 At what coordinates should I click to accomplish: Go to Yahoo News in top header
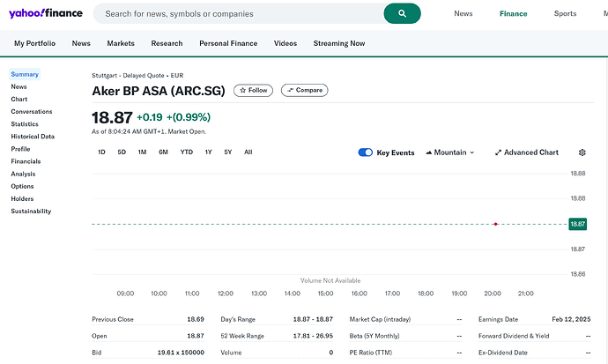[x=463, y=13]
